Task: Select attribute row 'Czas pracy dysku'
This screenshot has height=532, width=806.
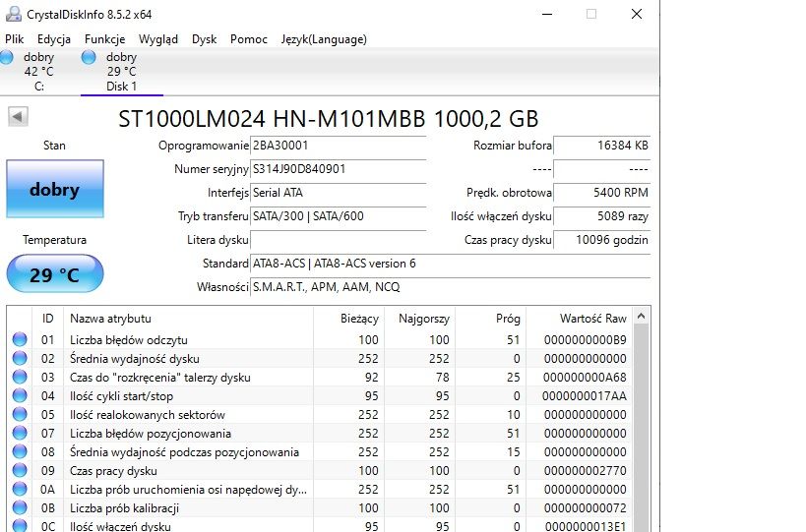Action: click(x=320, y=470)
